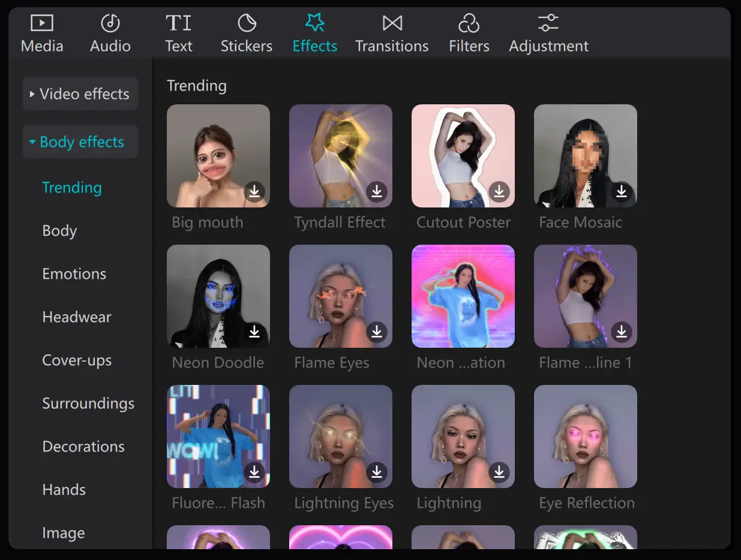Open the Emotions category
The width and height of the screenshot is (741, 560).
click(74, 274)
